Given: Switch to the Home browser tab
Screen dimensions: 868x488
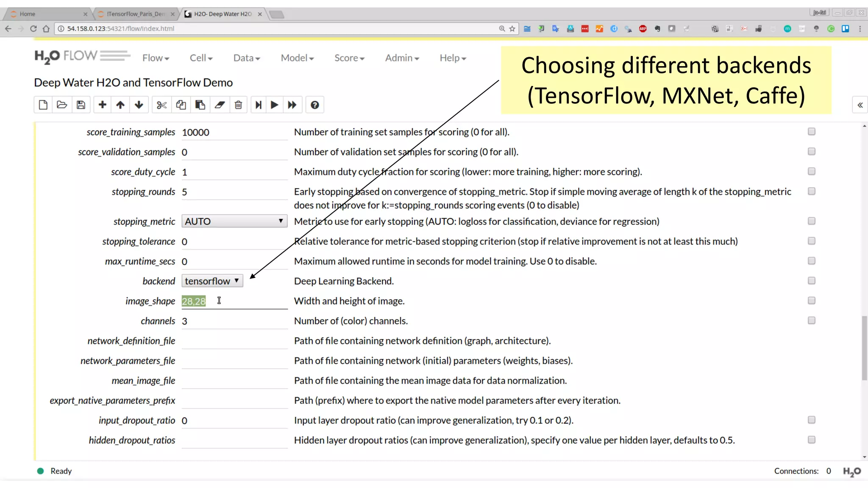Looking at the screenshot, I should click(47, 14).
